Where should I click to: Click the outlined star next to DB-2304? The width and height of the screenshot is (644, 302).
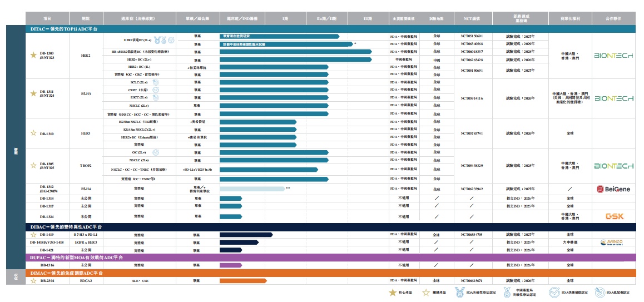(33, 281)
